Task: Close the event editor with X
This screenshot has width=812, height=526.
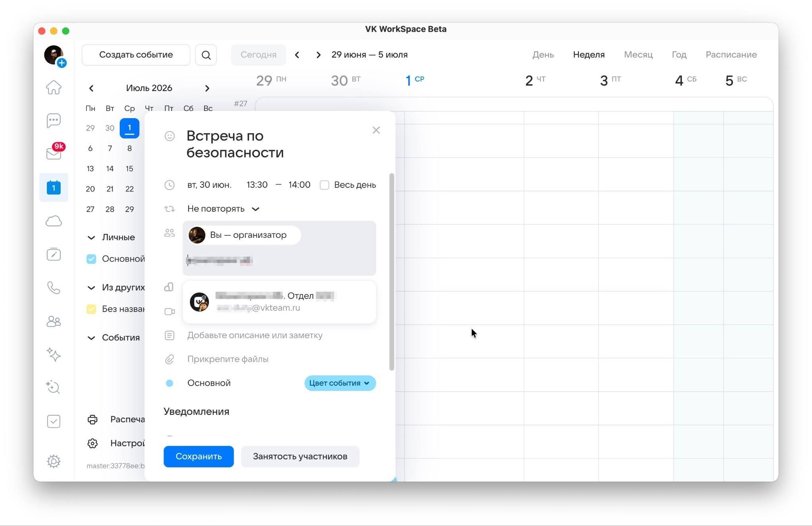Action: click(x=376, y=130)
